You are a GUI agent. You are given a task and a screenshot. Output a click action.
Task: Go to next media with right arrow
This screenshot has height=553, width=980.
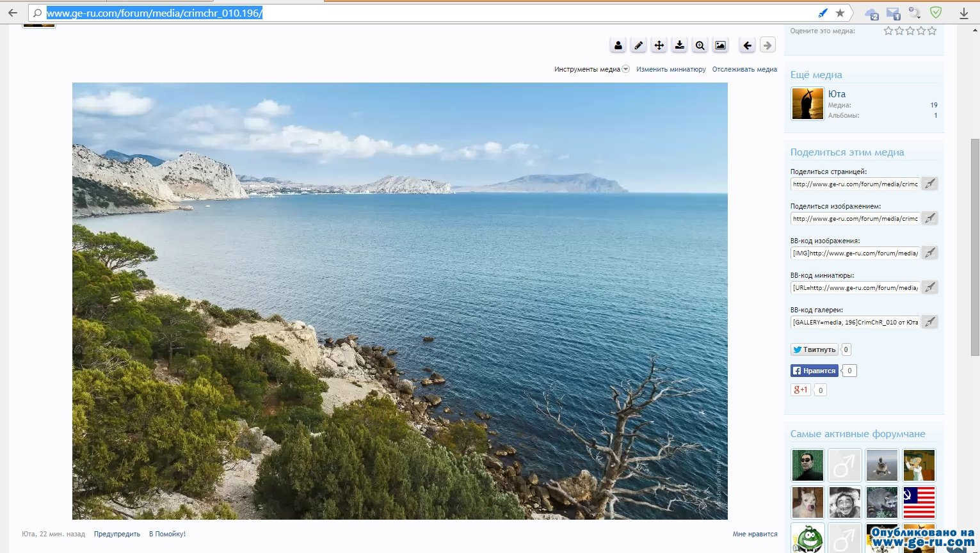pos(767,45)
